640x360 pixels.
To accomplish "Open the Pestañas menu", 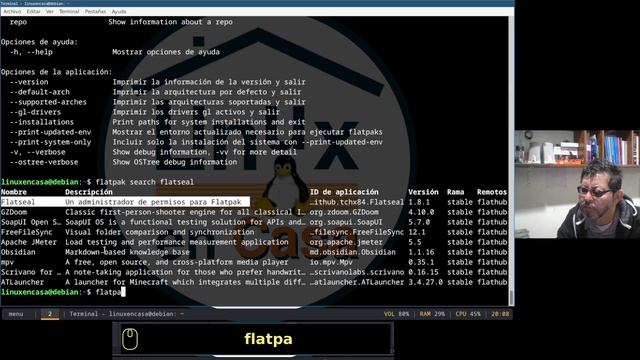I will click(x=96, y=11).
